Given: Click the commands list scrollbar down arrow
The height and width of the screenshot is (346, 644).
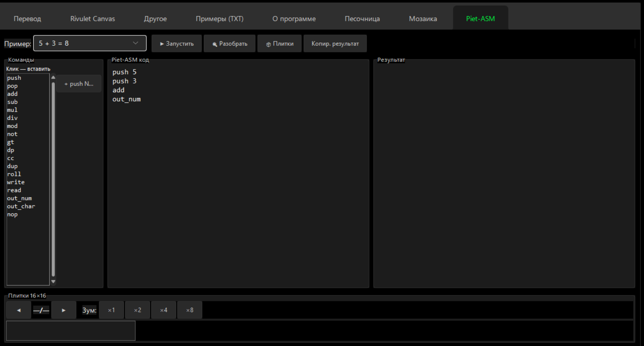Looking at the screenshot, I should coord(53,282).
